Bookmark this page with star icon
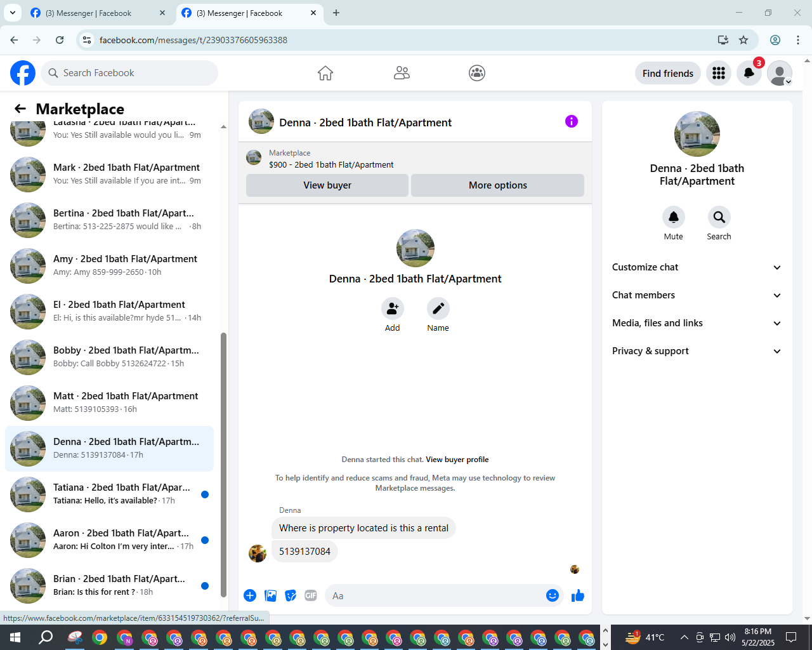The width and height of the screenshot is (812, 650). tap(743, 40)
